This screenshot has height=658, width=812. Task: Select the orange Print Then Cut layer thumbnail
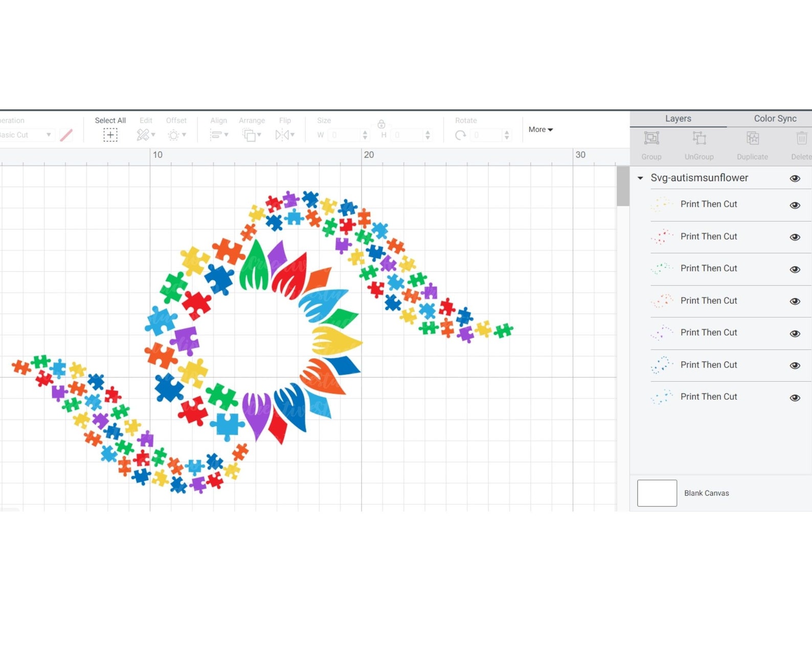point(662,301)
